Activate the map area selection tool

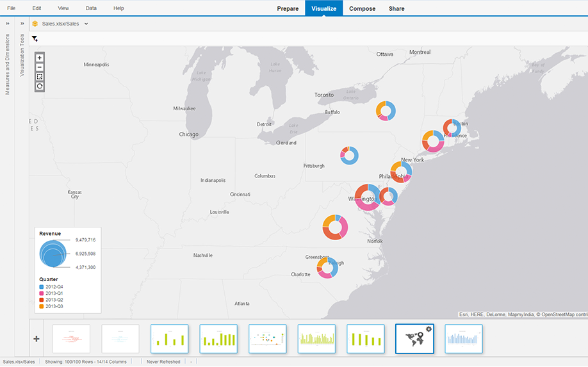pos(40,77)
